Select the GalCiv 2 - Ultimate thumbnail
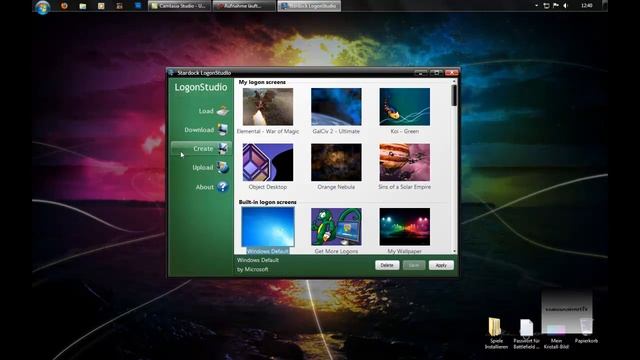The width and height of the screenshot is (640, 360). coord(336,107)
